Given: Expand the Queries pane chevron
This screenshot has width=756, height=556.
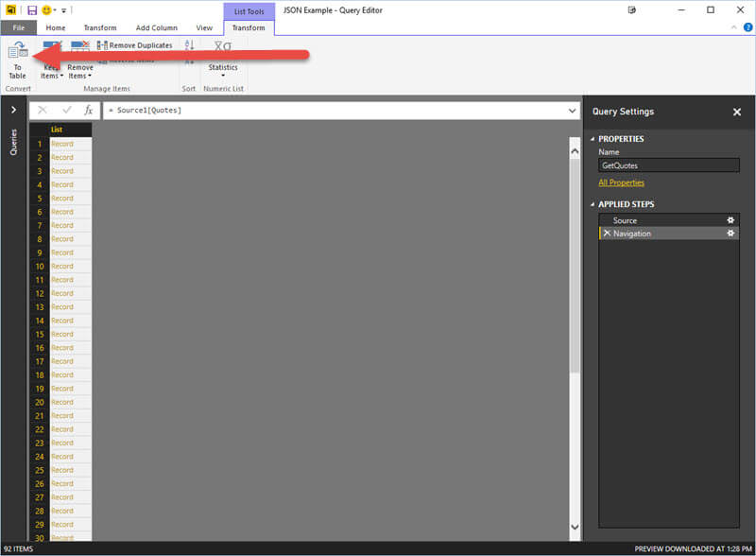Looking at the screenshot, I should pos(13,111).
